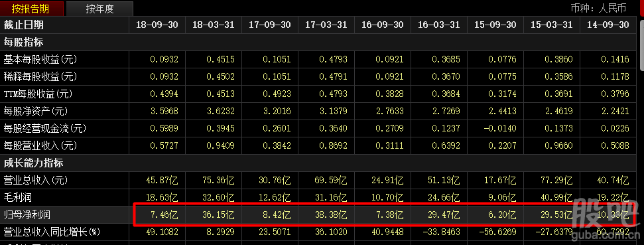Image resolution: width=644 pixels, height=245 pixels.
Task: Switch to the 按报告期 tab
Action: [32, 8]
